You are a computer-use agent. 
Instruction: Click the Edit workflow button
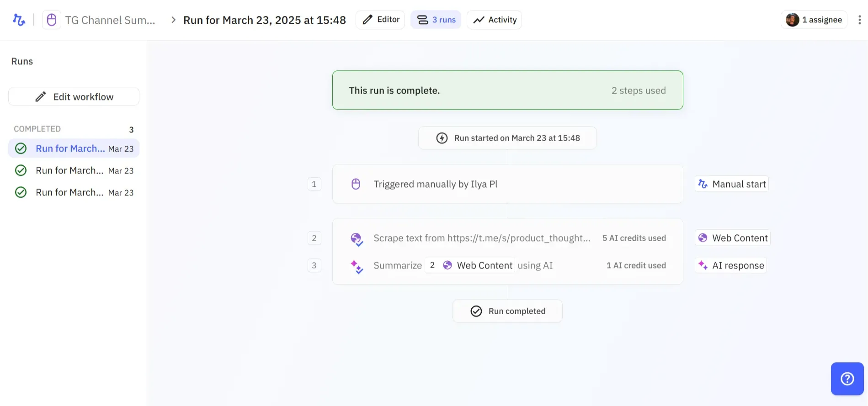pos(74,97)
